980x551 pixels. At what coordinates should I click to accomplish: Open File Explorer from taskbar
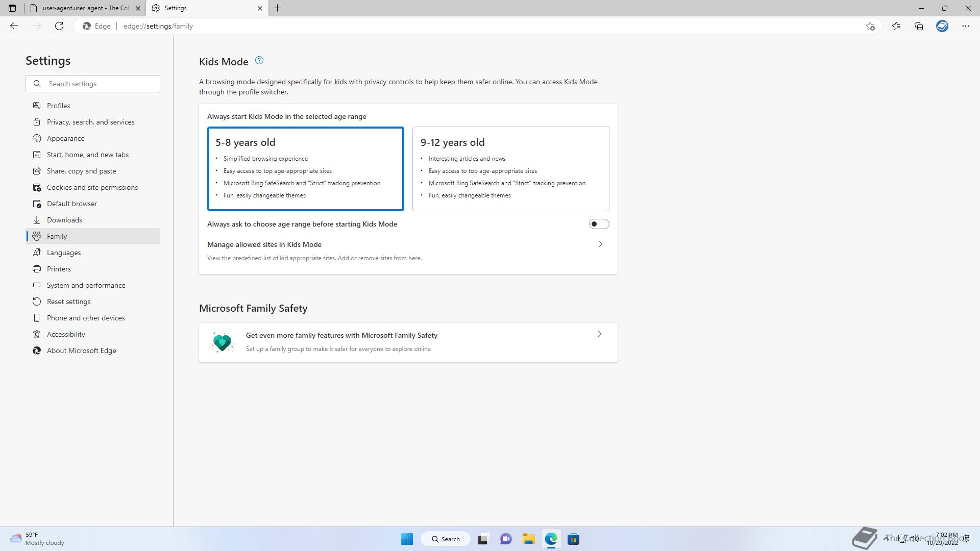[x=528, y=539]
